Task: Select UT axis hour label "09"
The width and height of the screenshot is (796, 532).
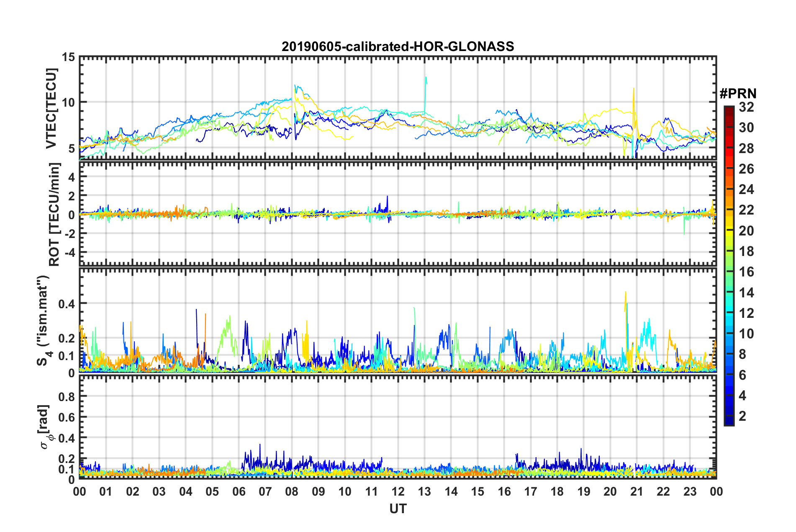Action: [318, 492]
